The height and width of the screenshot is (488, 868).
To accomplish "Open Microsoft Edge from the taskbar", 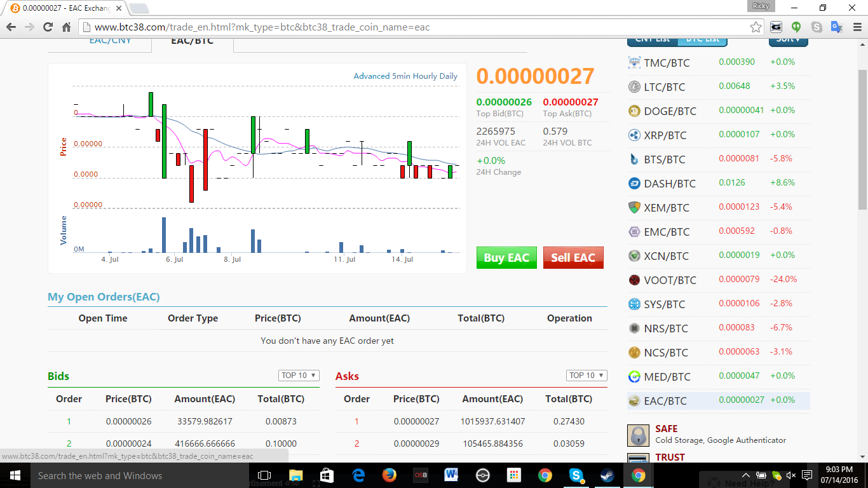I will (358, 475).
